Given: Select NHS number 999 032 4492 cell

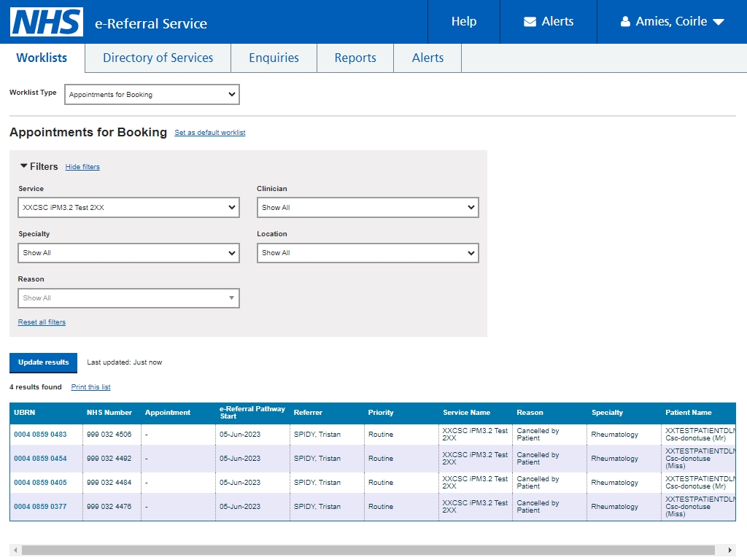Looking at the screenshot, I should (112, 459).
